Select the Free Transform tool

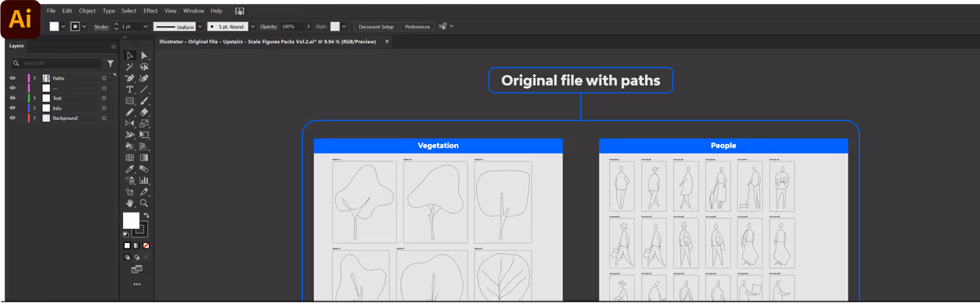(x=144, y=135)
